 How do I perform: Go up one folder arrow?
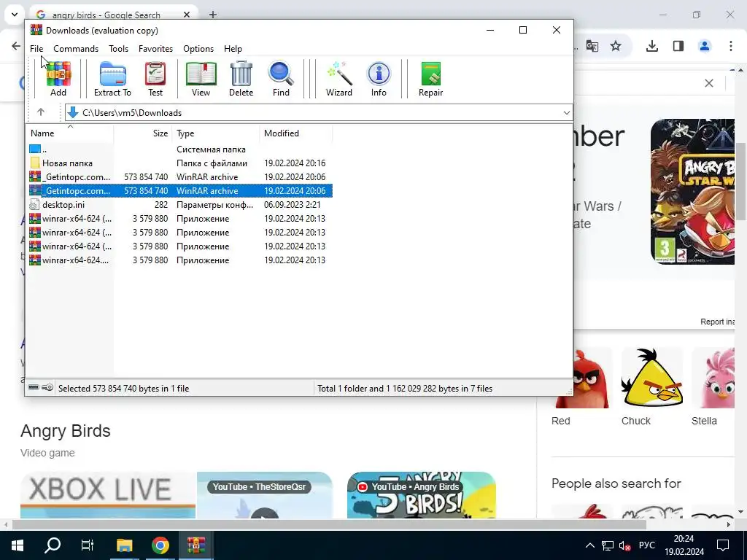(41, 112)
